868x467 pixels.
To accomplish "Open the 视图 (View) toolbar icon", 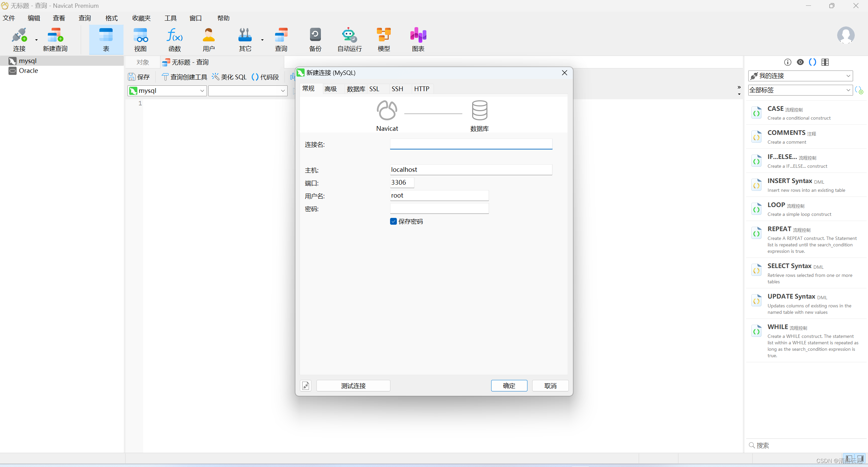I will click(x=140, y=40).
